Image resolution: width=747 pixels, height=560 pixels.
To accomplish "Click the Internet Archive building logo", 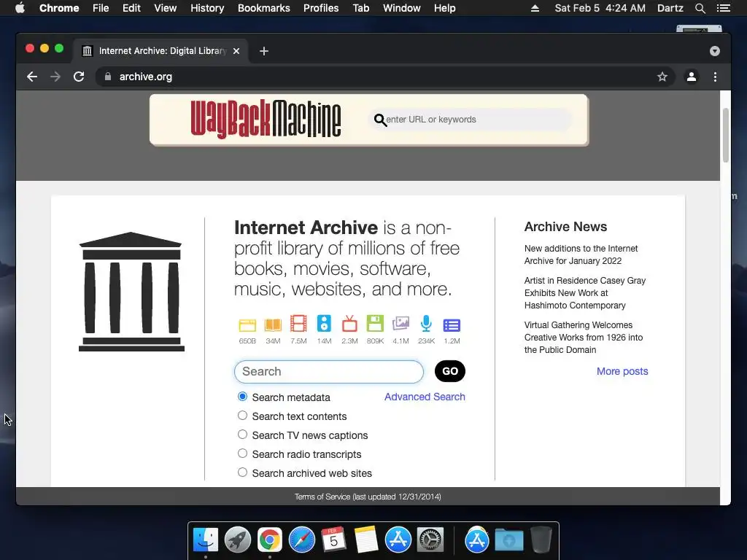I will pyautogui.click(x=131, y=292).
